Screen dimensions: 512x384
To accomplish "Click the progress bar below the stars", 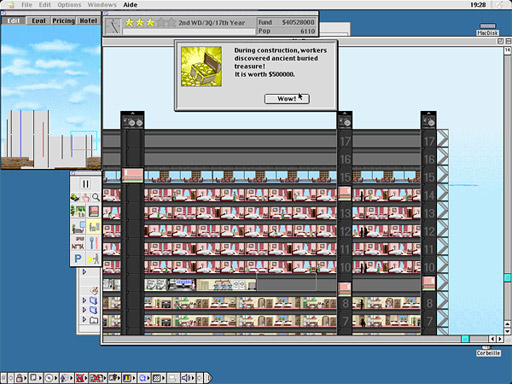I will pos(188,32).
